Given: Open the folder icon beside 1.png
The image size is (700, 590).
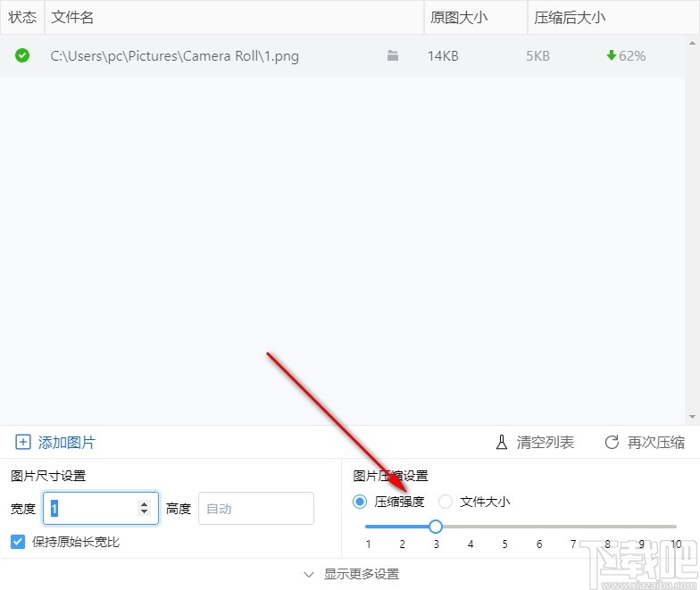Looking at the screenshot, I should pyautogui.click(x=393, y=55).
